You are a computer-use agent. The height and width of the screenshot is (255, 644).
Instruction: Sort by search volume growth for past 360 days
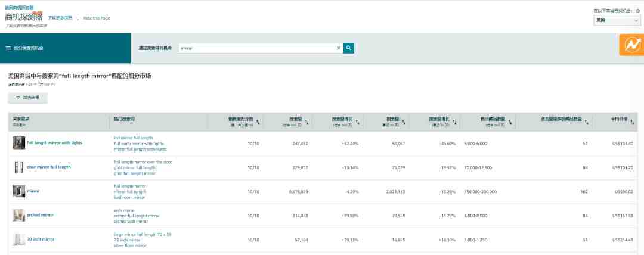tap(358, 122)
